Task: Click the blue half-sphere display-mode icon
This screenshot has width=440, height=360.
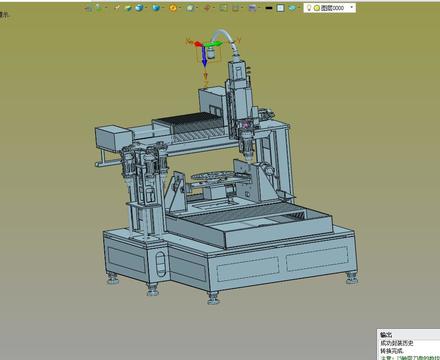Action: click(x=156, y=8)
